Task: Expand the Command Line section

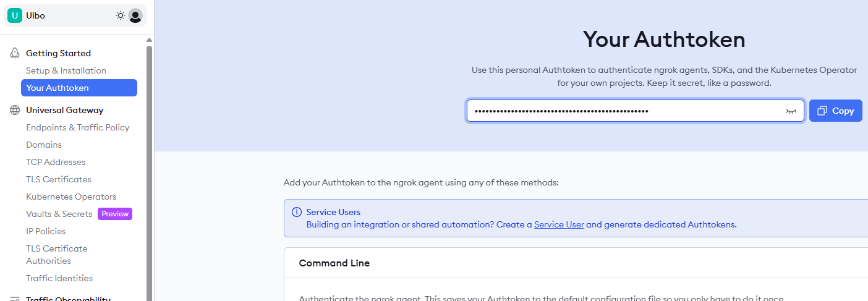Action: 334,263
